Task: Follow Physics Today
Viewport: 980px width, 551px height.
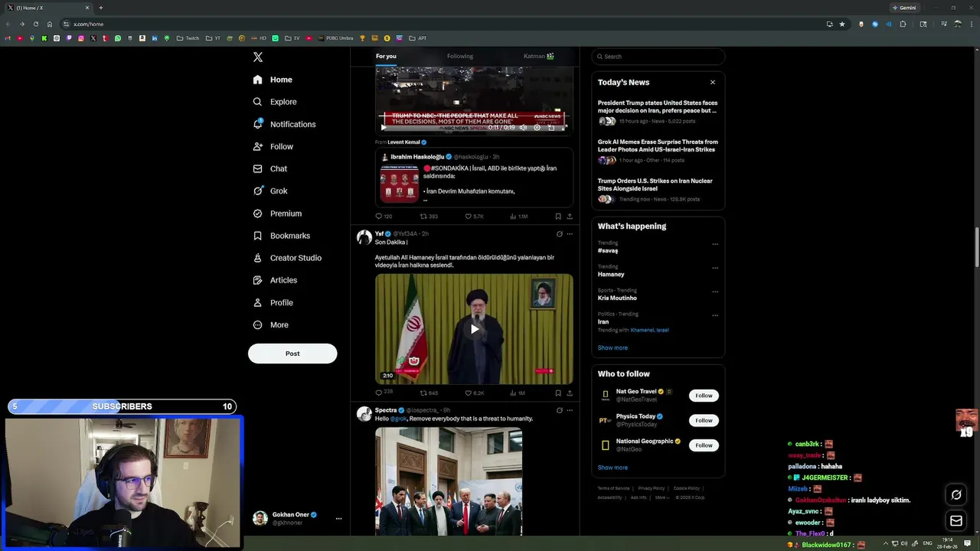Action: [704, 420]
